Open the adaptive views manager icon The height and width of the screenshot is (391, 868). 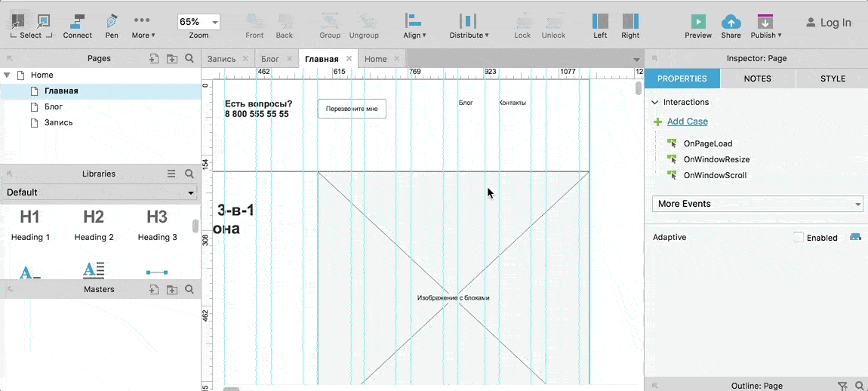(855, 237)
